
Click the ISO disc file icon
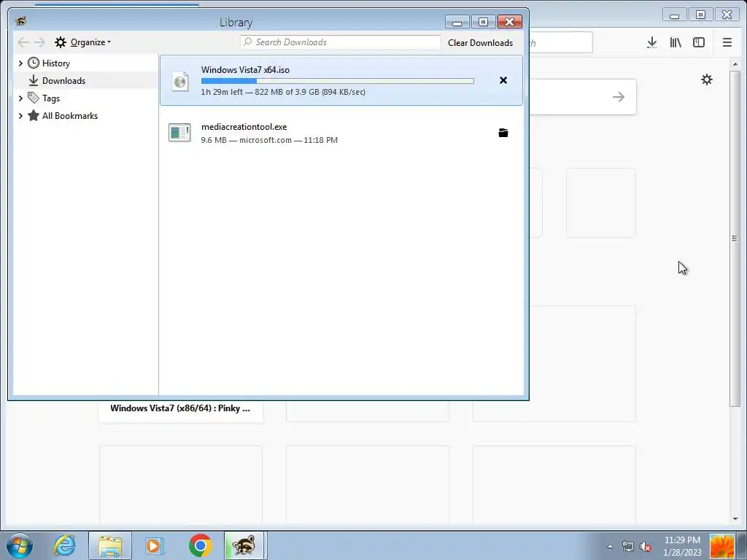point(180,82)
